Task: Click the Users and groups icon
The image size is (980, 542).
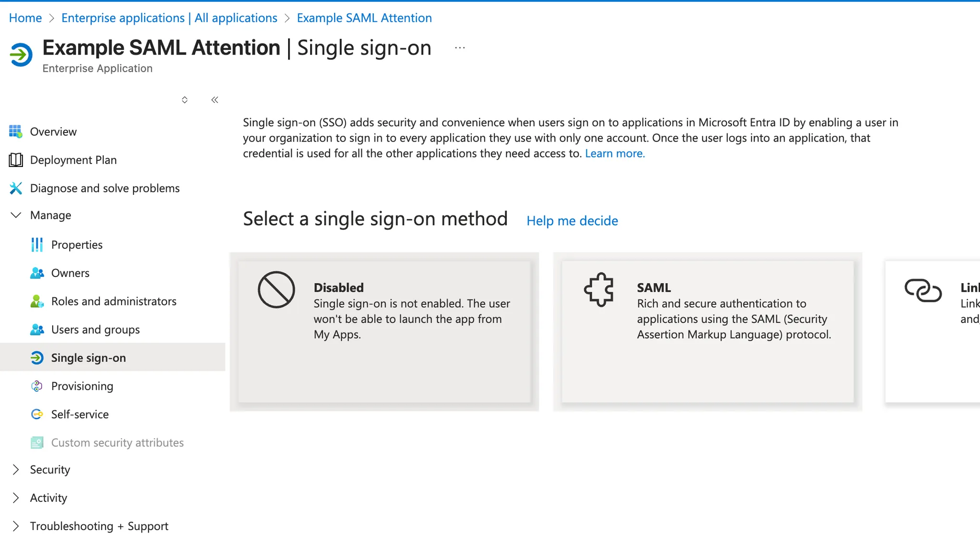Action: 37,329
